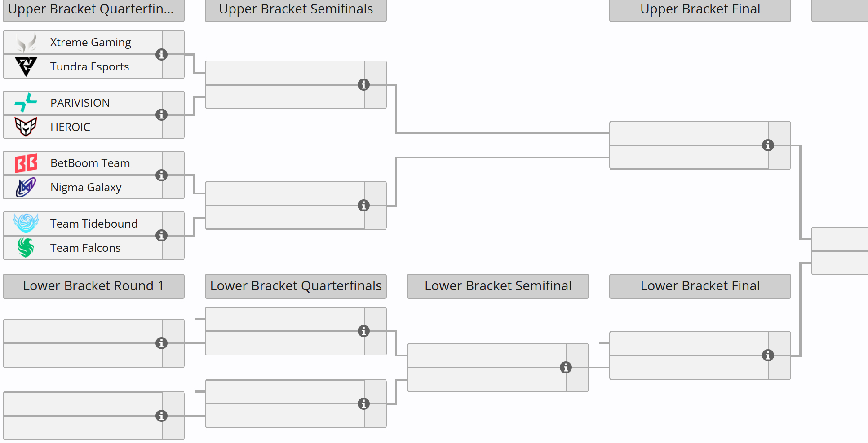Click the Team Falcons logo
868x443 pixels.
(26, 248)
